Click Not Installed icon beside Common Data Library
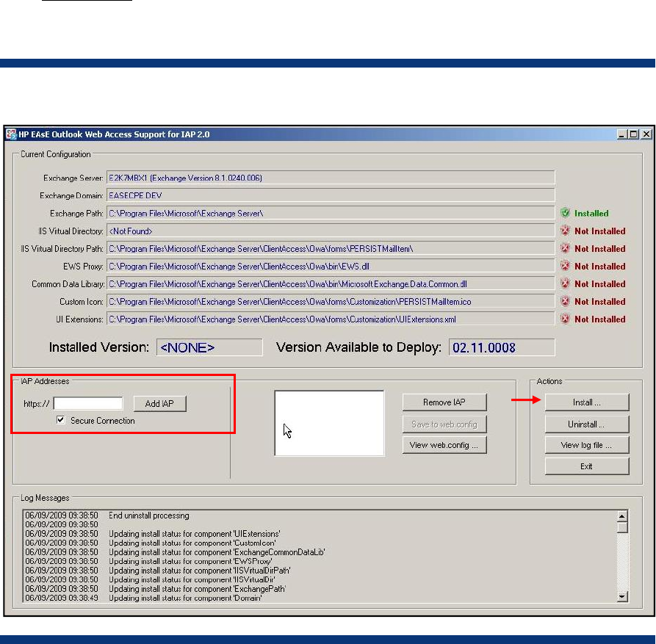This screenshot has width=656, height=644. 565,283
